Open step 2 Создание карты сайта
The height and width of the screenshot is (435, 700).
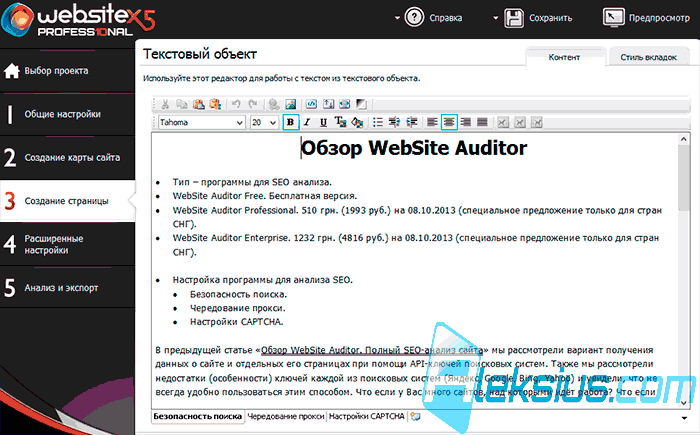(x=67, y=158)
